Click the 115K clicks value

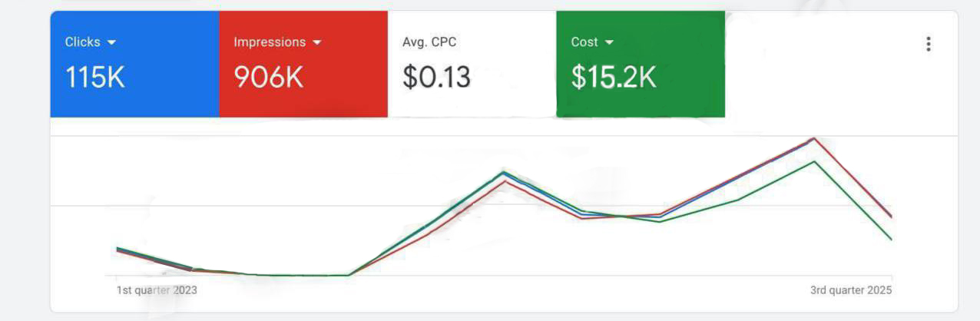[x=94, y=78]
